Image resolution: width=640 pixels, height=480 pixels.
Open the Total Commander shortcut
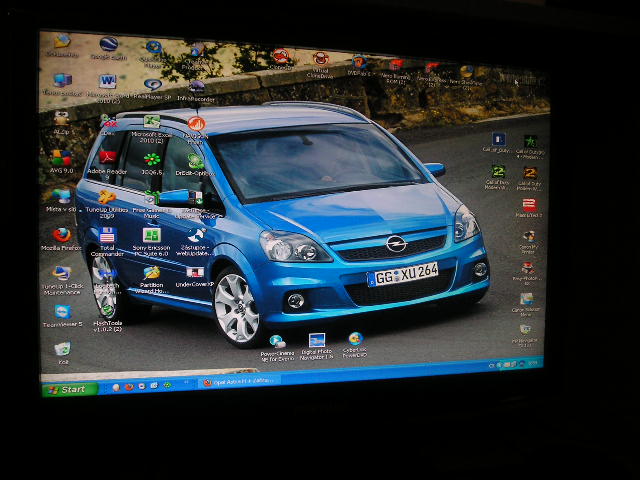107,236
